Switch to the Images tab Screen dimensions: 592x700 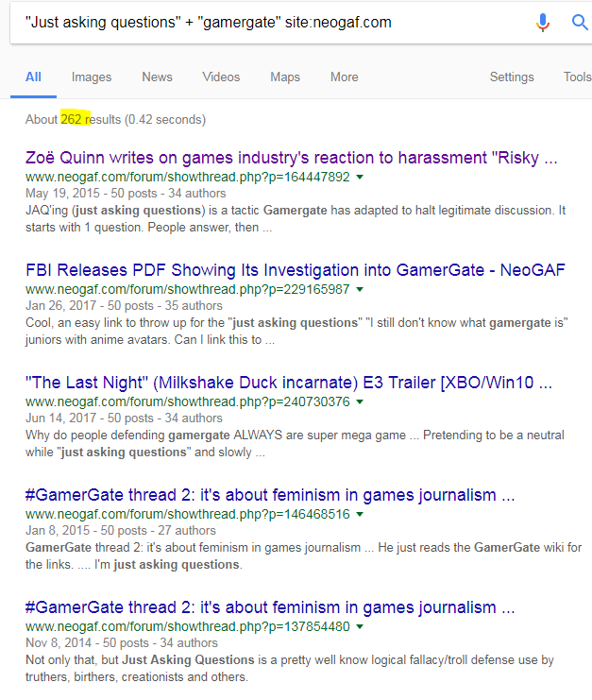[92, 77]
